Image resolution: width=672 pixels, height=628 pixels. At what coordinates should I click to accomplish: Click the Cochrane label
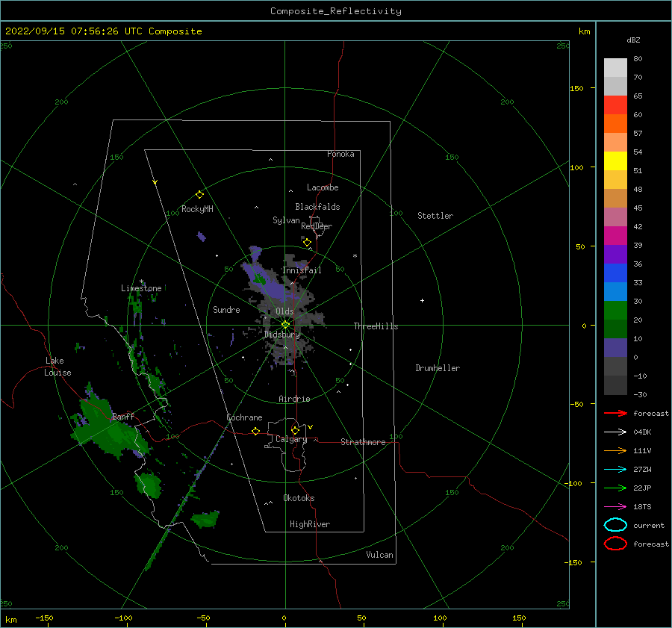(x=244, y=417)
